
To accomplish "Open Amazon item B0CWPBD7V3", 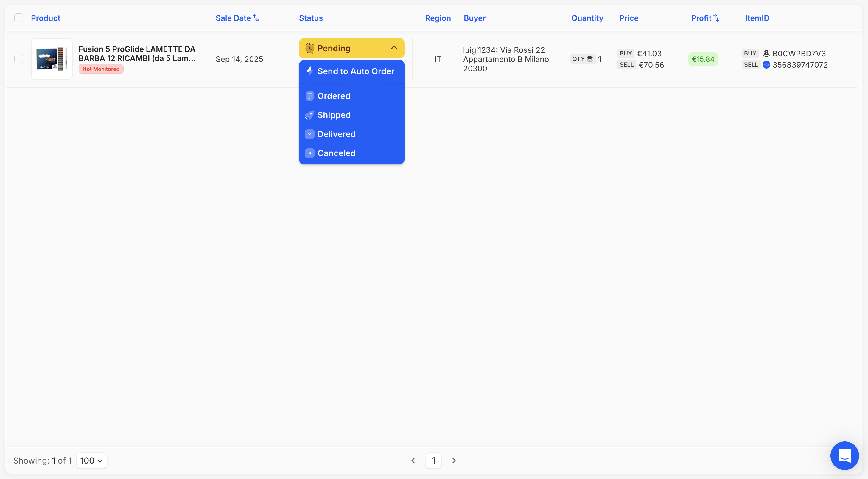I will (799, 54).
